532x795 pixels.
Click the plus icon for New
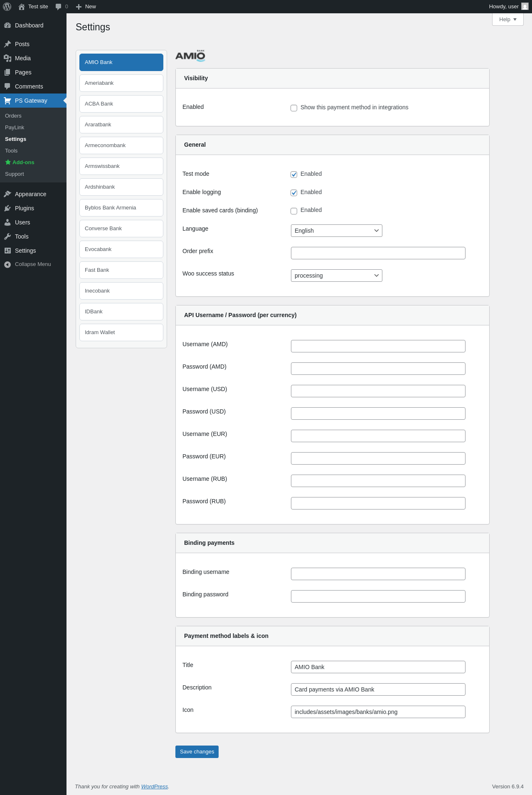pyautogui.click(x=79, y=7)
